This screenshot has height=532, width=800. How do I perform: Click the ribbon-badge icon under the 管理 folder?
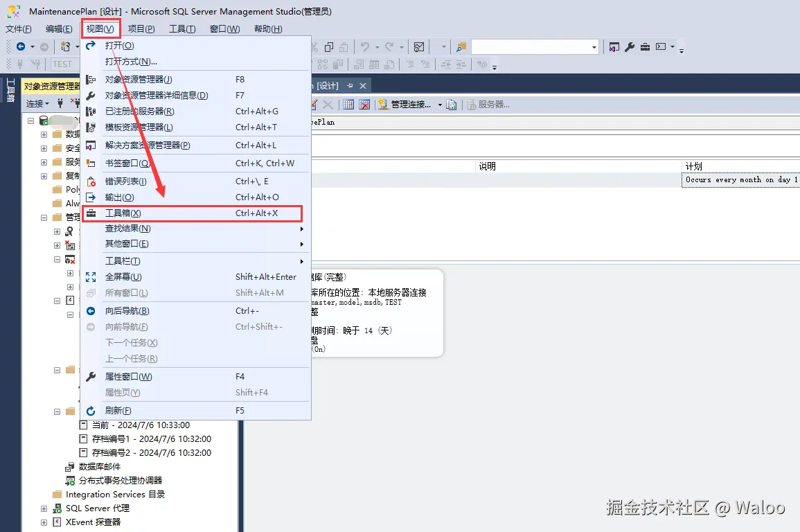[70, 231]
